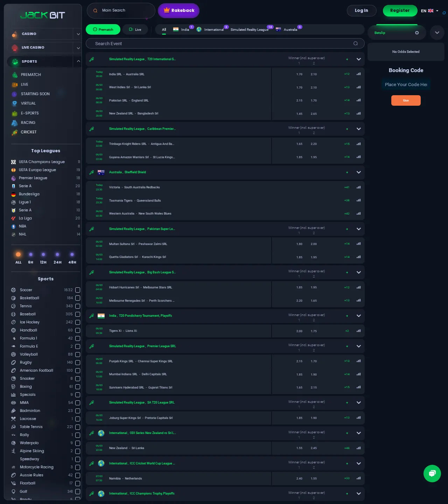The width and height of the screenshot is (448, 504).
Task: Click the UEFA Champions League icon
Action: click(13, 162)
